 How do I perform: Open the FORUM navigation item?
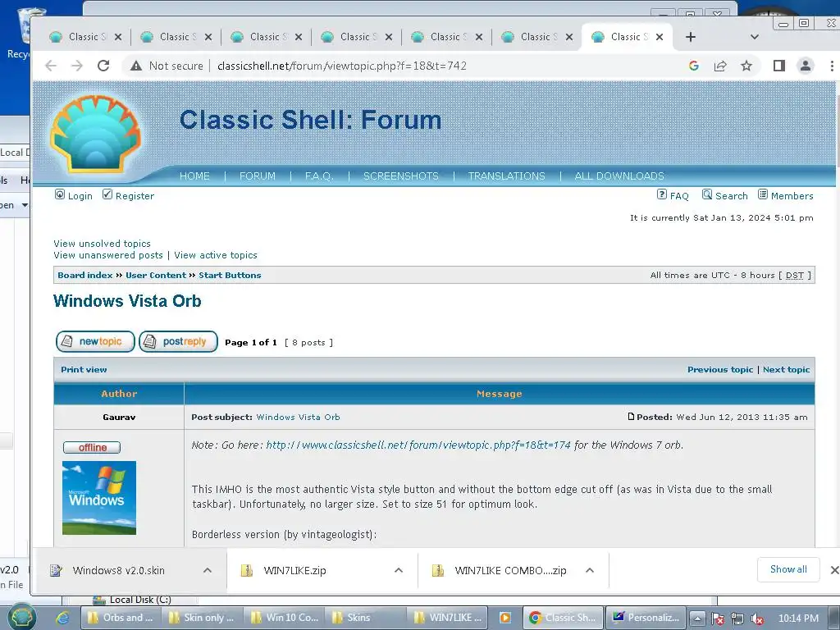pos(257,176)
